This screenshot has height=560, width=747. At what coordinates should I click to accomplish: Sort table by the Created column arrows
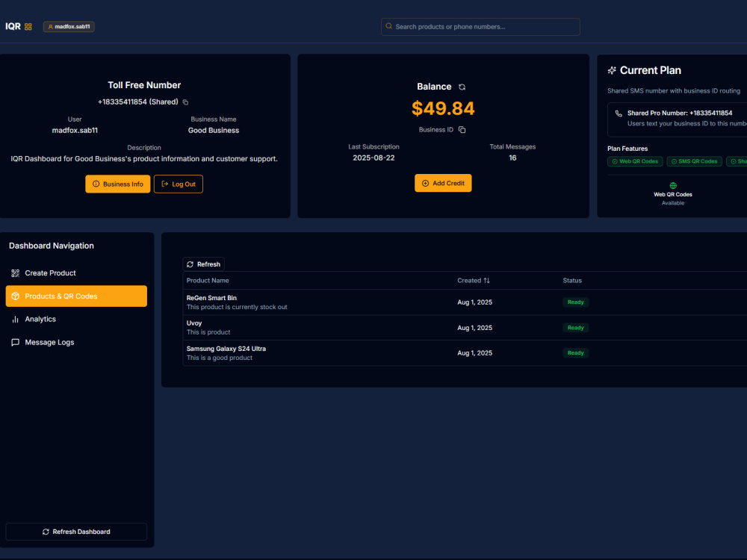click(x=486, y=281)
